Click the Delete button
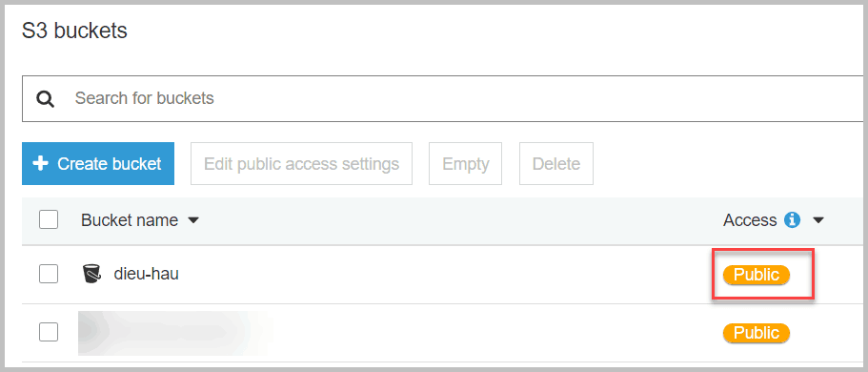868x372 pixels. (555, 163)
